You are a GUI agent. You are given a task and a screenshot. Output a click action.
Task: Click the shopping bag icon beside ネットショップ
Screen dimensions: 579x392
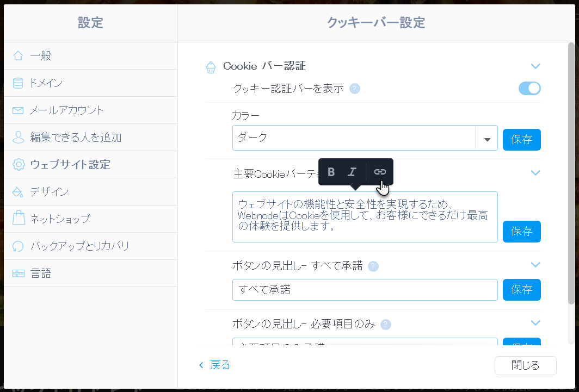click(18, 219)
